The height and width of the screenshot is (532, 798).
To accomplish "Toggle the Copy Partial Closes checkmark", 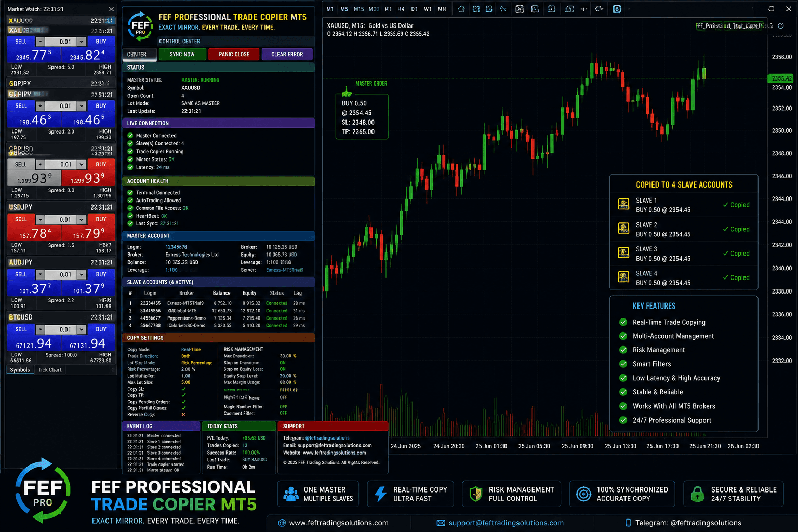I will point(183,408).
